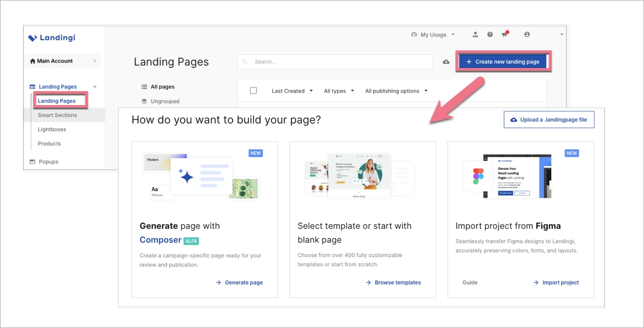The width and height of the screenshot is (644, 328).
Task: Tick the select-all checkbox above page list
Action: click(x=253, y=90)
